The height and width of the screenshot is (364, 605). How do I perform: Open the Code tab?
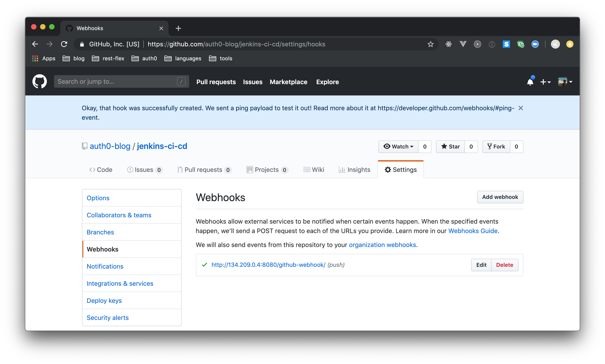(x=101, y=169)
